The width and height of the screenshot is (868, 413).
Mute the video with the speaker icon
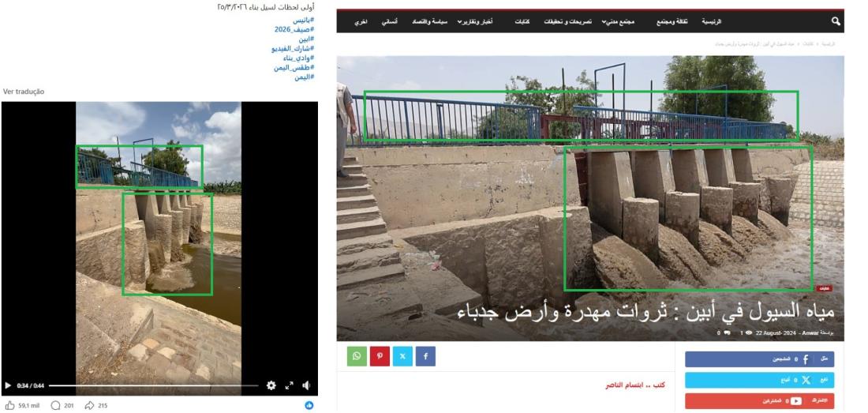[x=305, y=387]
